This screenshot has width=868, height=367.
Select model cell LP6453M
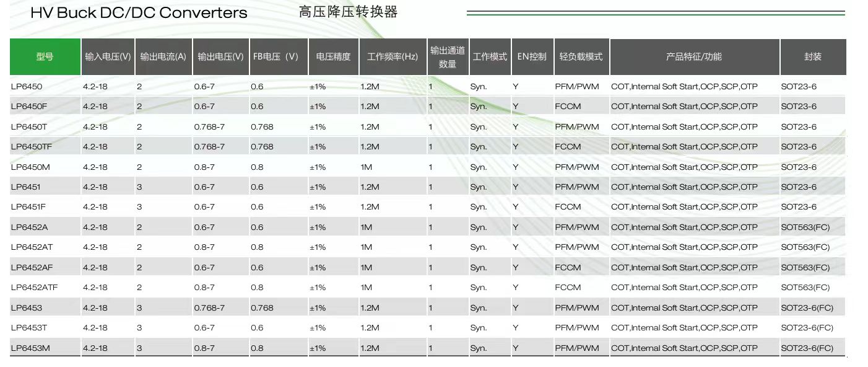pos(30,348)
